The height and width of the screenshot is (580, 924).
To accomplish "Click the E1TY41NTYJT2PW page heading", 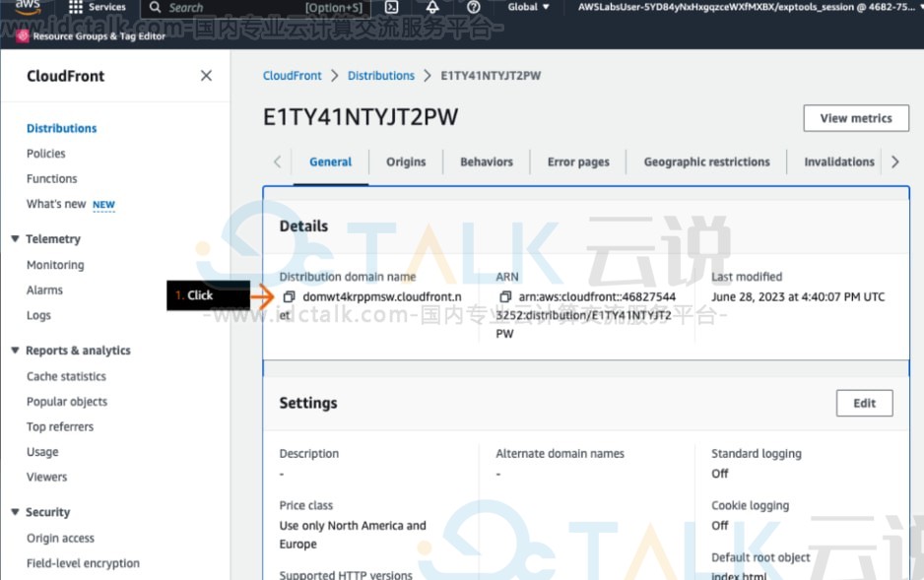I will click(x=361, y=117).
